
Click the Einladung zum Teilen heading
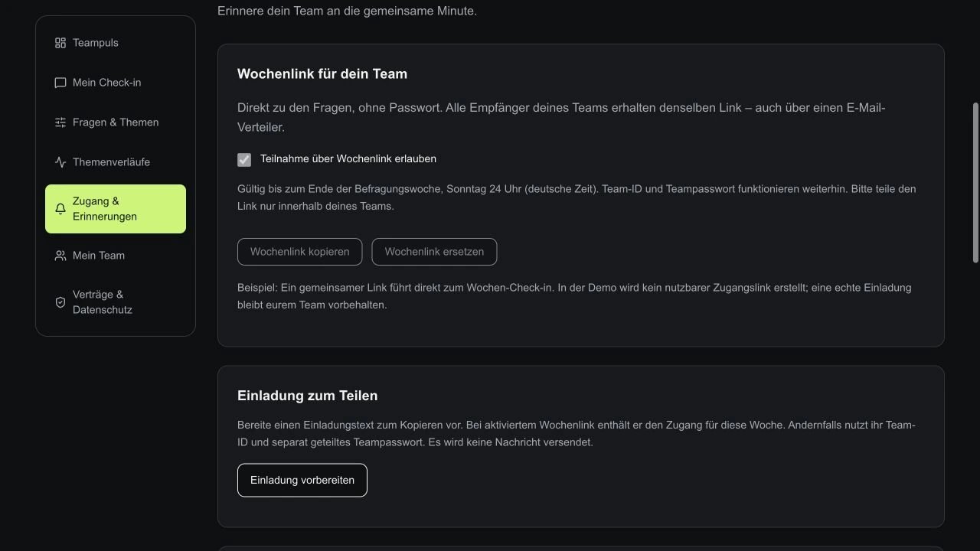[308, 396]
